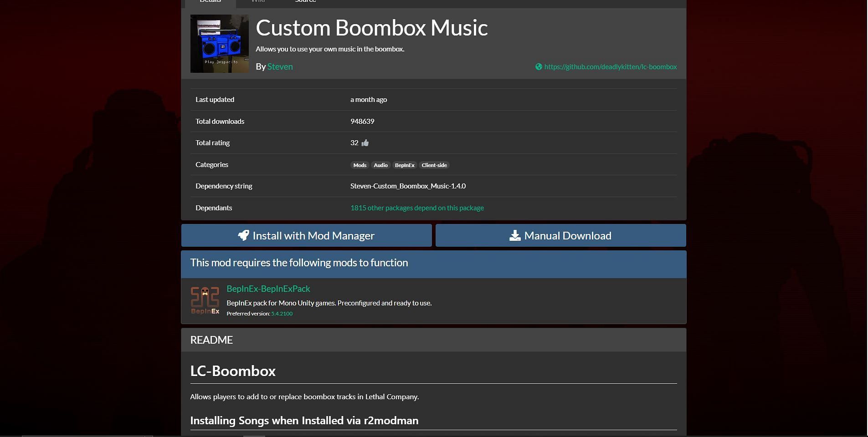This screenshot has width=868, height=437.
Task: Click the thumbs-up rating icon
Action: [365, 143]
